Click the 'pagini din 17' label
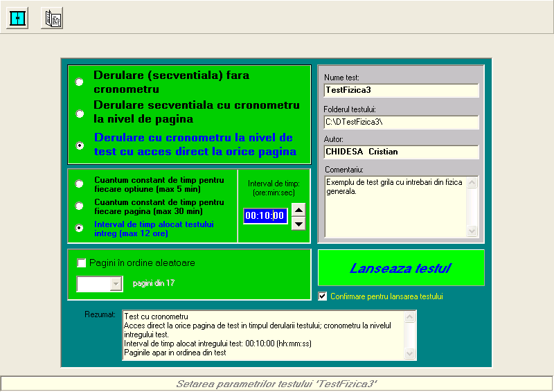The image size is (554, 392). 154,283
